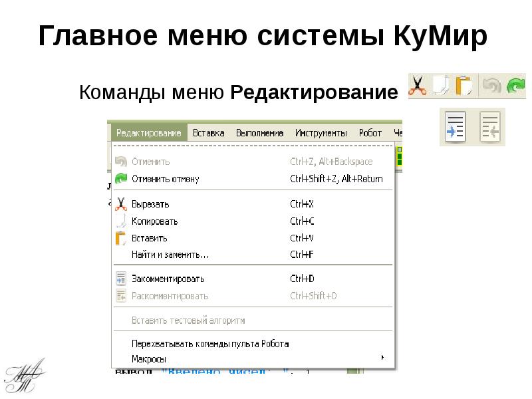Click the Ctrl+C shortcut text
The width and height of the screenshot is (532, 399).
pos(302,221)
